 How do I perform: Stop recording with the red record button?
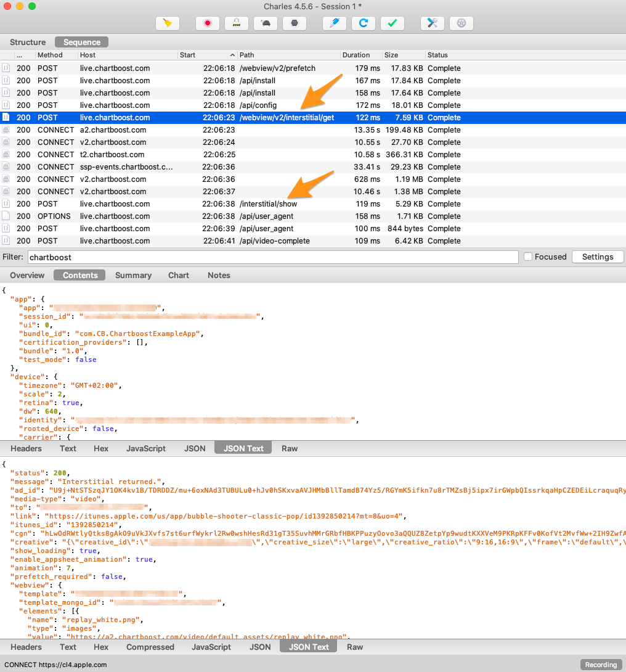click(x=208, y=23)
